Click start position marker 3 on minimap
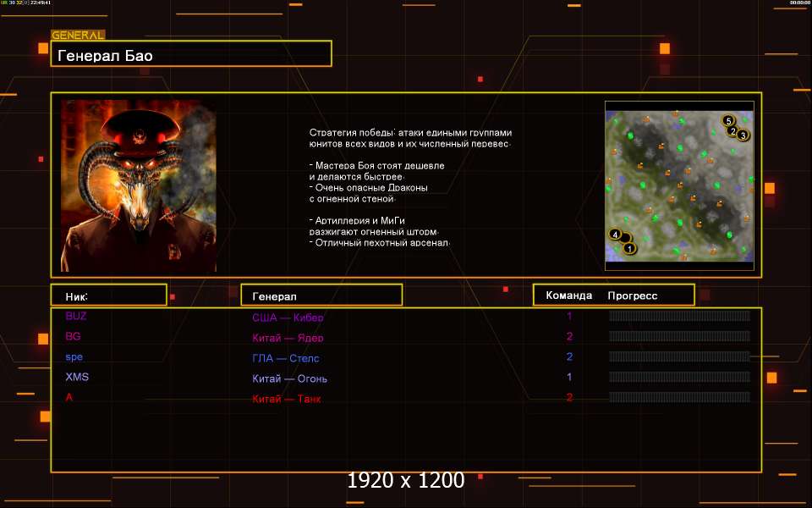Image resolution: width=812 pixels, height=508 pixels. 743,135
